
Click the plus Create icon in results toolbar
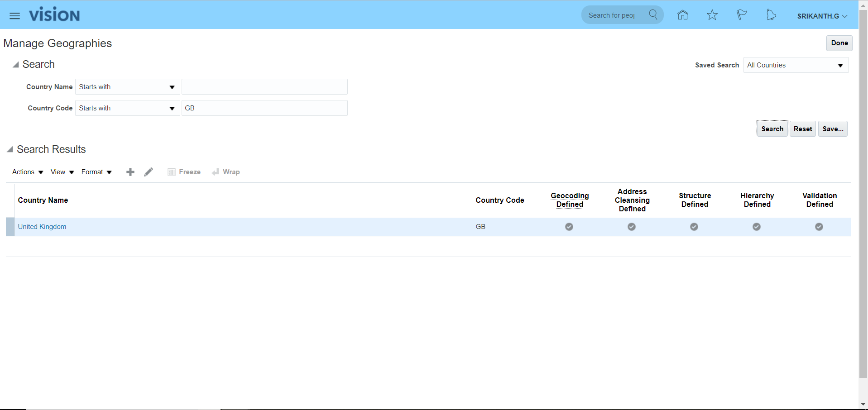click(x=130, y=172)
